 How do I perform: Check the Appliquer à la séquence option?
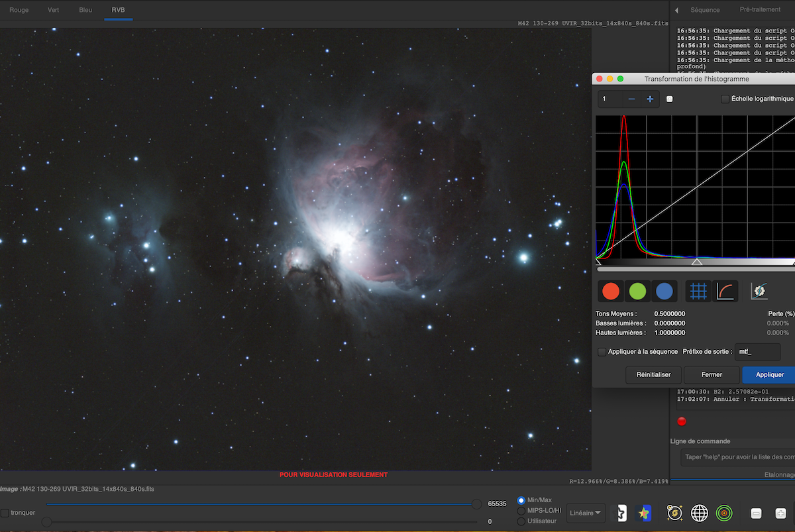pyautogui.click(x=602, y=352)
